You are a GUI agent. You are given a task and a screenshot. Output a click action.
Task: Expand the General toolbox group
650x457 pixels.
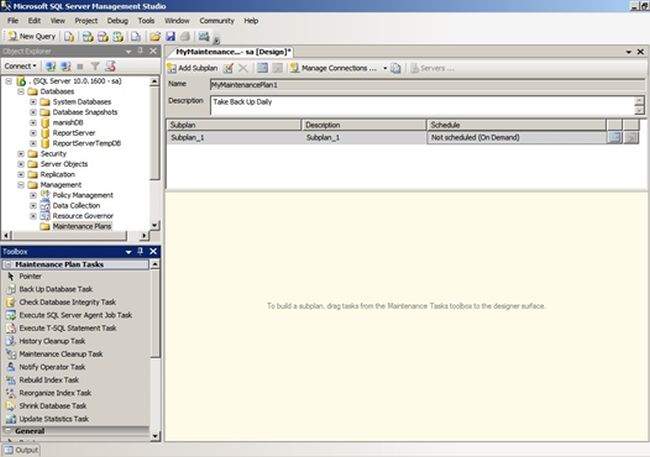click(8, 431)
